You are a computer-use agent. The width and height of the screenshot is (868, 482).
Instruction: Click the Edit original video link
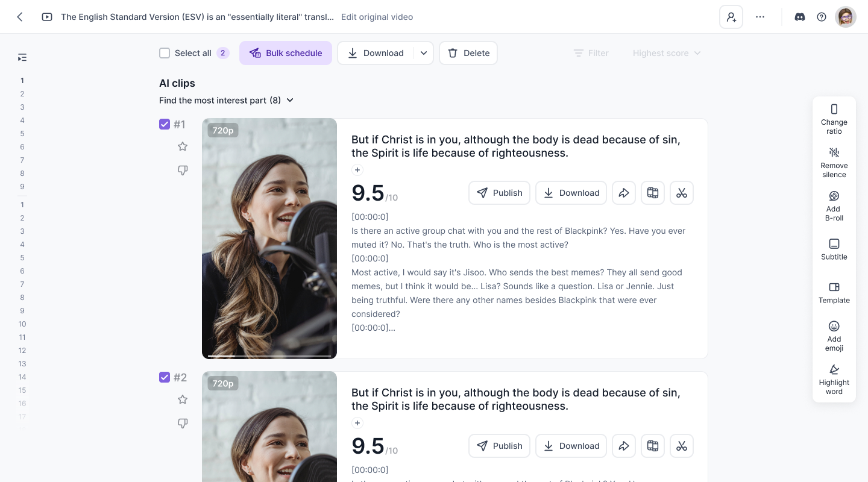[377, 17]
